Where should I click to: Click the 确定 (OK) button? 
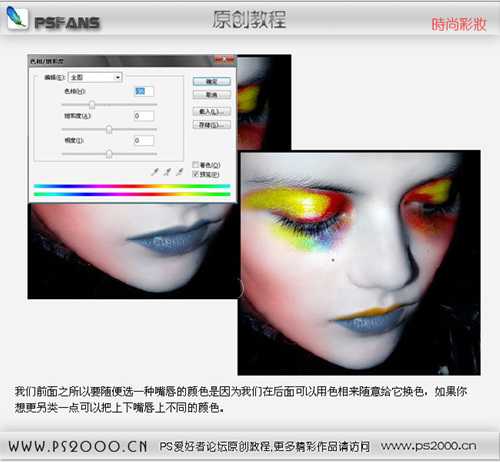tap(212, 82)
